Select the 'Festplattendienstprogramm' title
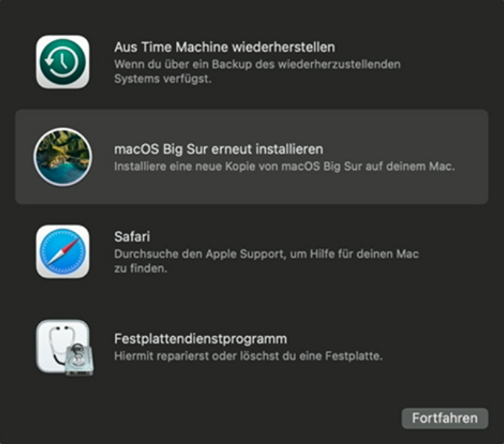This screenshot has width=504, height=444. click(200, 339)
